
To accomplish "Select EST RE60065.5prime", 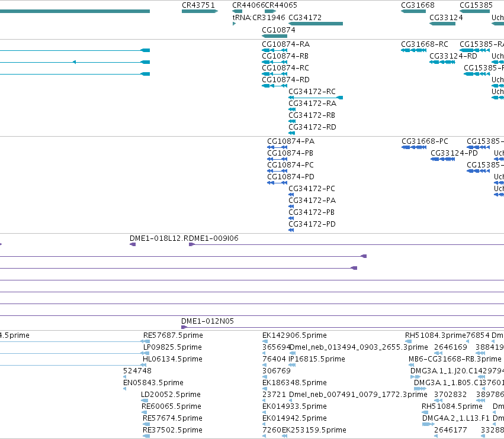I will [x=171, y=406].
